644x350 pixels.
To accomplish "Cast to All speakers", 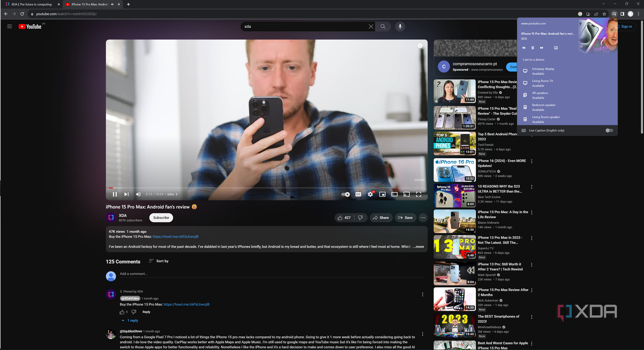I will tap(567, 95).
